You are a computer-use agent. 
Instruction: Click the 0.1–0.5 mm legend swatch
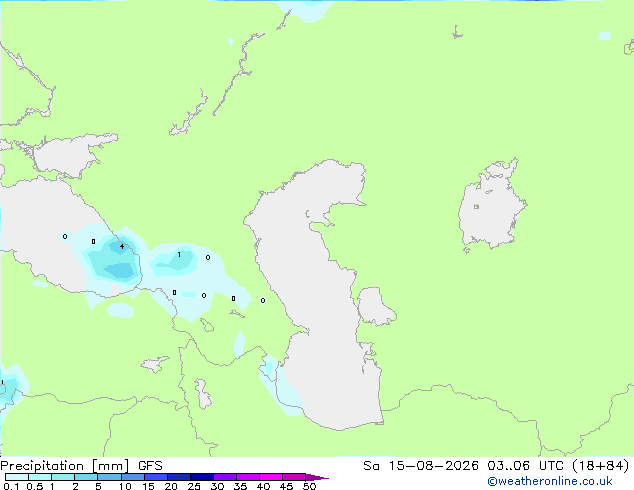click(17, 477)
